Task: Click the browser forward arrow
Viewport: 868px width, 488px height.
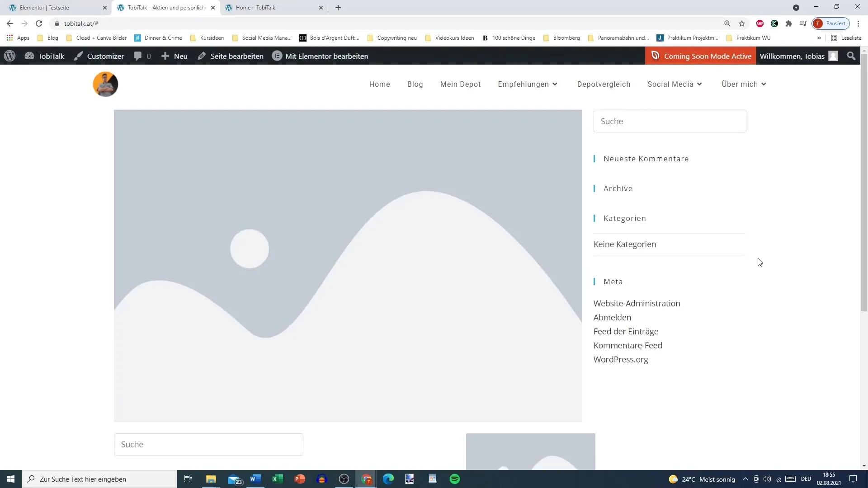Action: [24, 23]
